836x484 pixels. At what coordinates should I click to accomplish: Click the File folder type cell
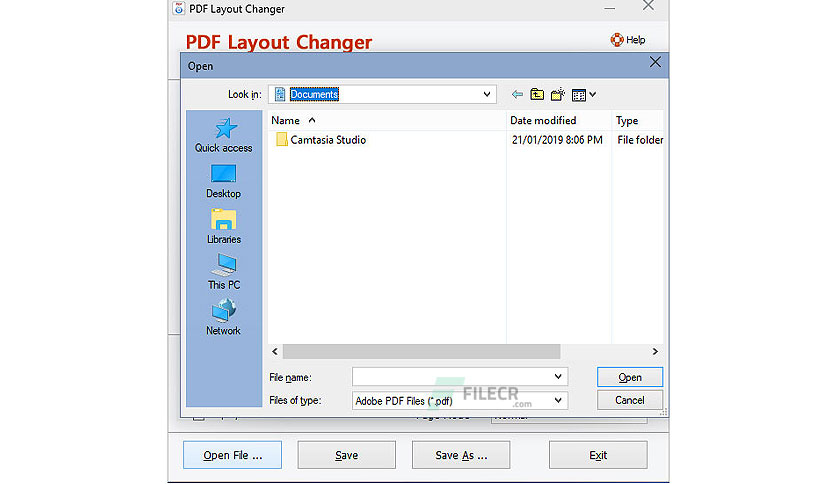point(640,140)
